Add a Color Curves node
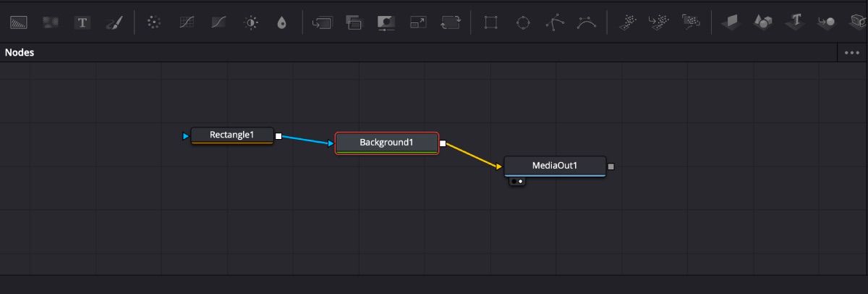Image resolution: width=868 pixels, height=294 pixels. pyautogui.click(x=187, y=22)
